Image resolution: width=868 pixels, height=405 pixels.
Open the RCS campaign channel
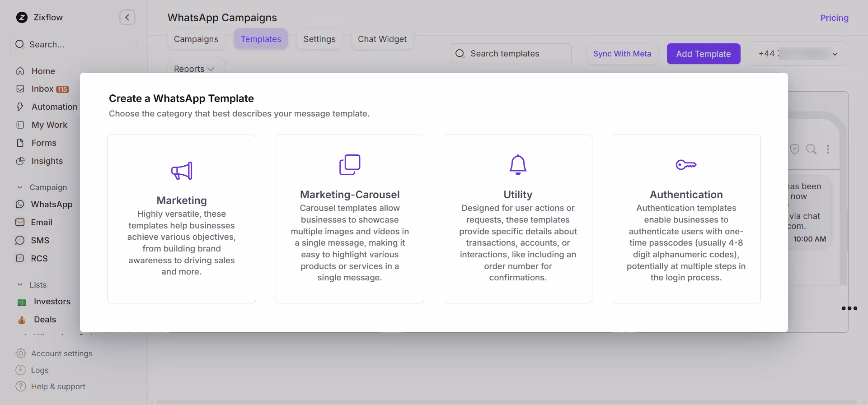tap(39, 259)
